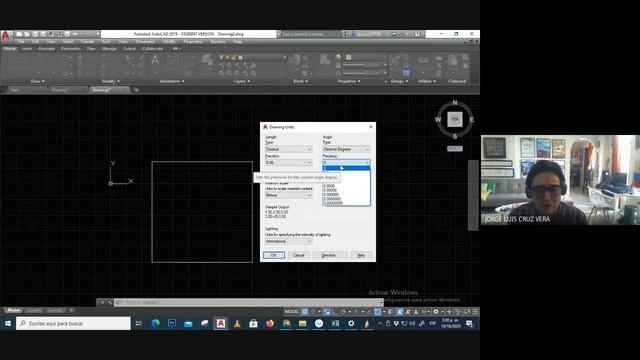Open the AutoCAD application menu button

(6, 36)
